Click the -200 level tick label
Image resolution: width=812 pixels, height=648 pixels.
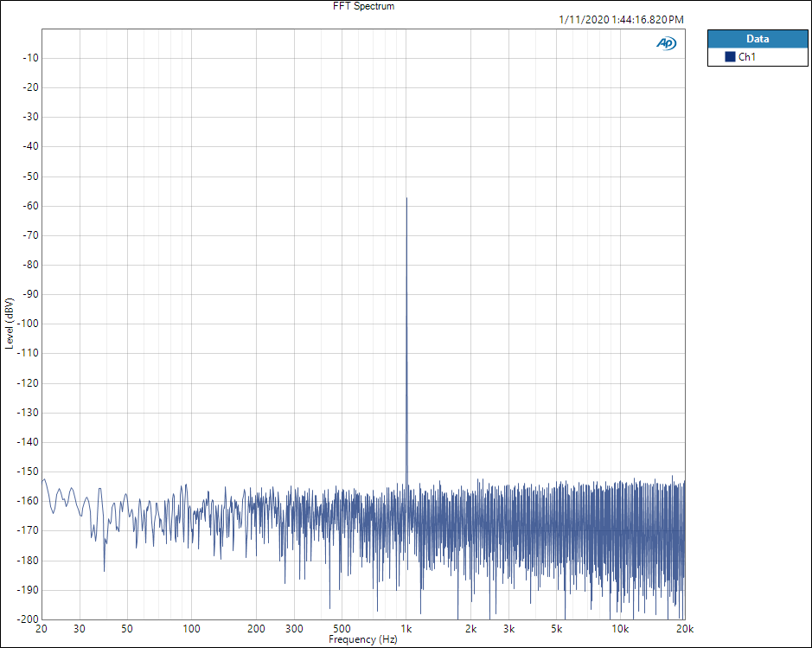click(29, 619)
